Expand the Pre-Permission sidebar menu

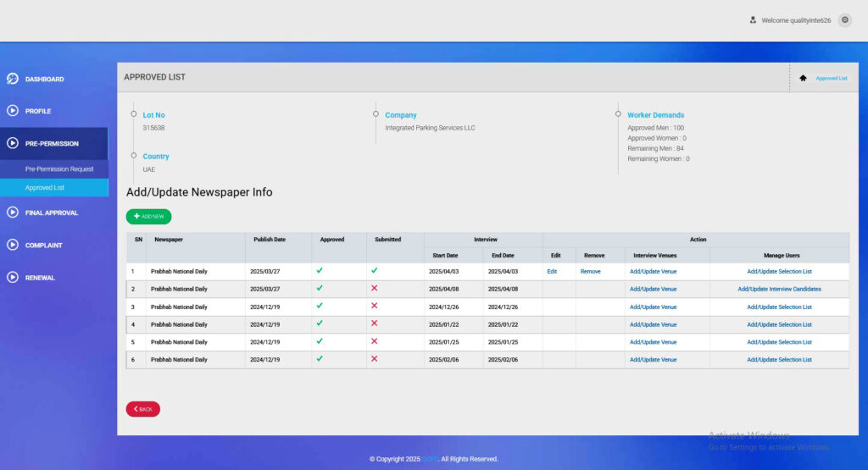click(53, 144)
